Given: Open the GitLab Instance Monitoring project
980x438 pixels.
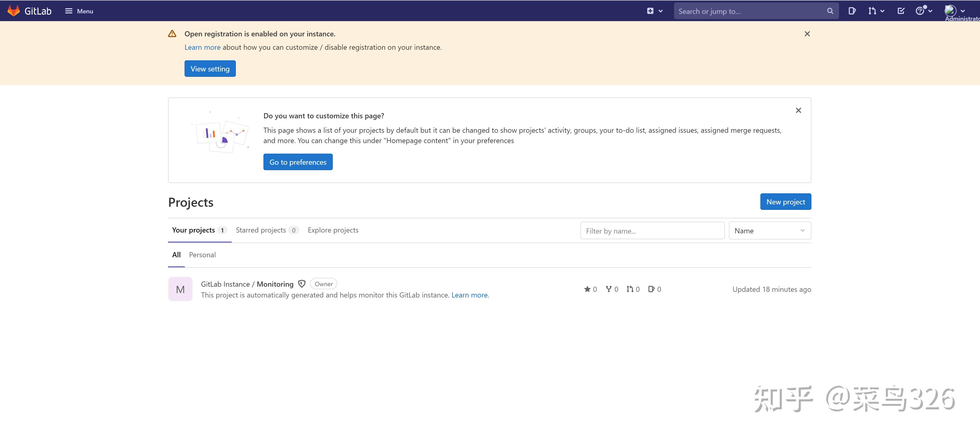Looking at the screenshot, I should [247, 284].
